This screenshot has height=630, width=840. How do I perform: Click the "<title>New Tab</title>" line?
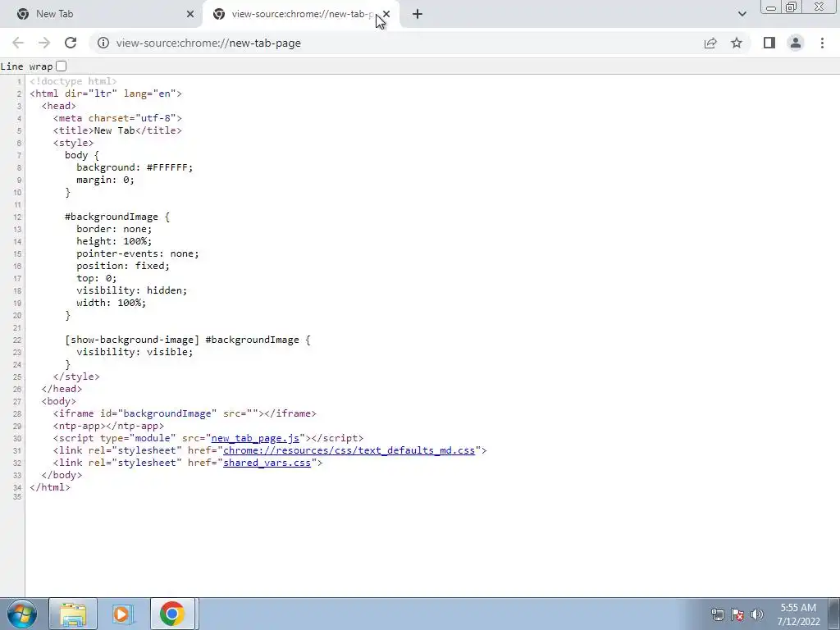tap(117, 130)
